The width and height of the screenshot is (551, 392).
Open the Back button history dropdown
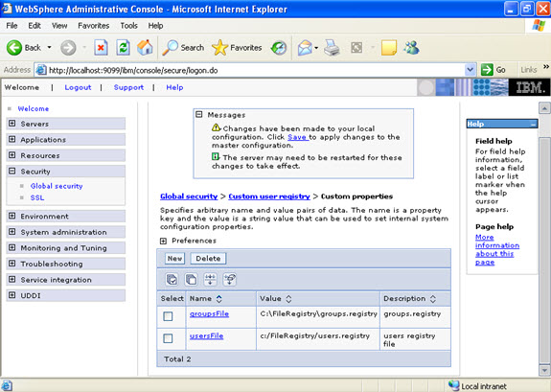click(x=50, y=48)
